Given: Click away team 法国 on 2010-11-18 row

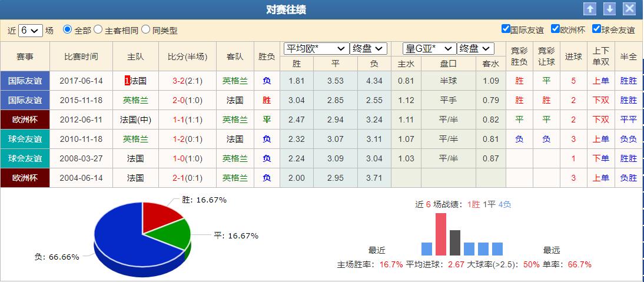Looking at the screenshot, I should (x=235, y=139).
